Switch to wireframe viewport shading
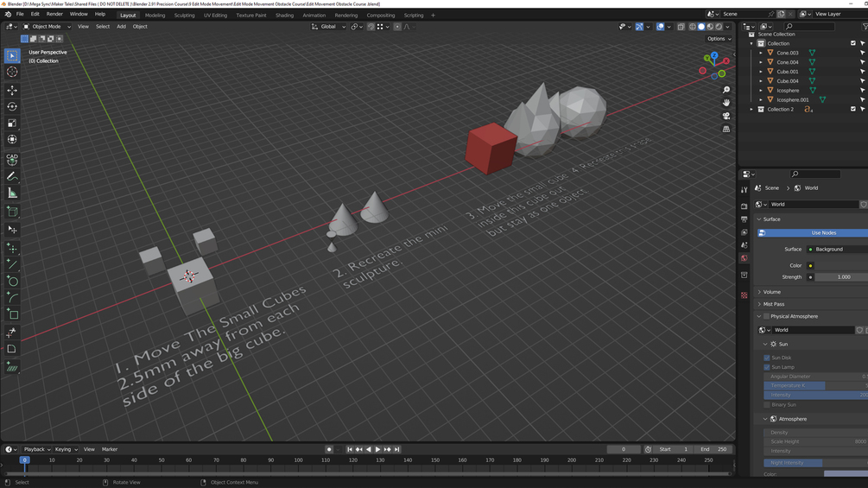 click(x=693, y=27)
